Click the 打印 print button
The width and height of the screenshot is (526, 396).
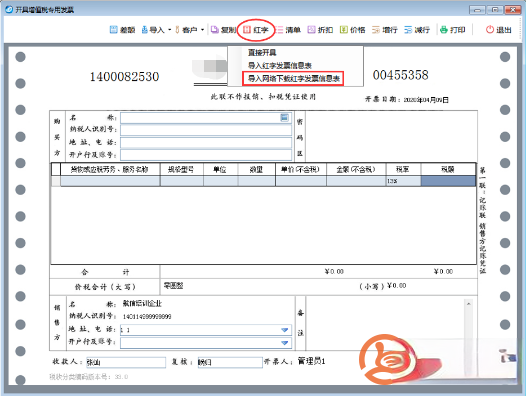click(453, 30)
